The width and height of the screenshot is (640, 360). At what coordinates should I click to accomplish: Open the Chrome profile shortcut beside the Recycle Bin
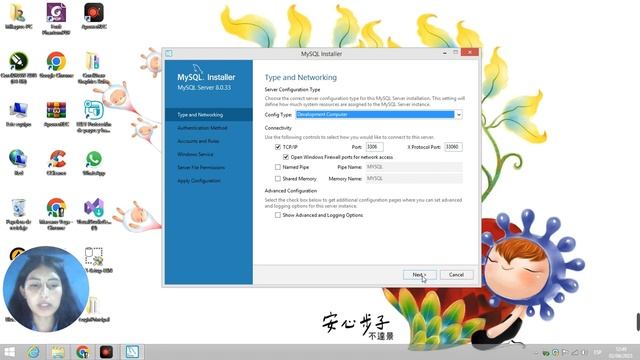point(56,214)
